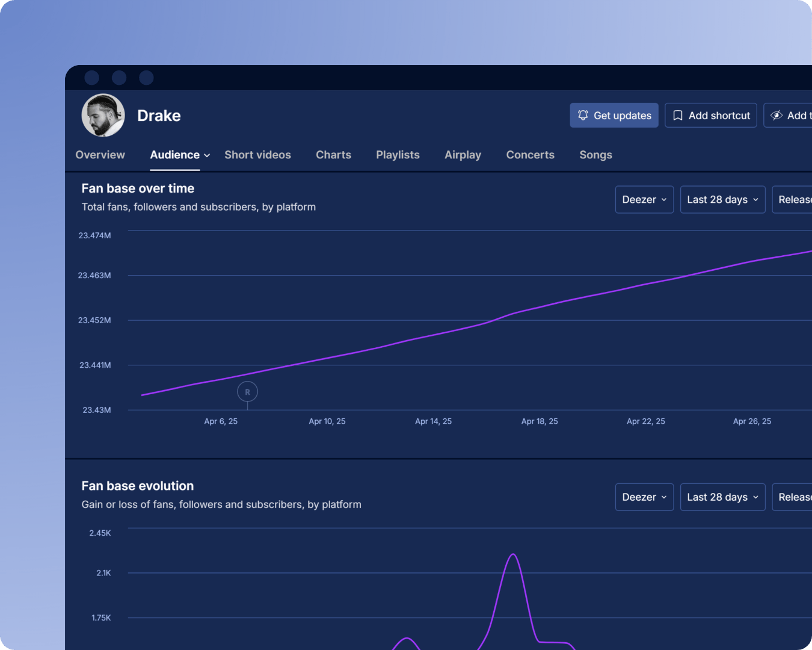Image resolution: width=812 pixels, height=650 pixels.
Task: Open Drake's profile photo
Action: pyautogui.click(x=103, y=115)
